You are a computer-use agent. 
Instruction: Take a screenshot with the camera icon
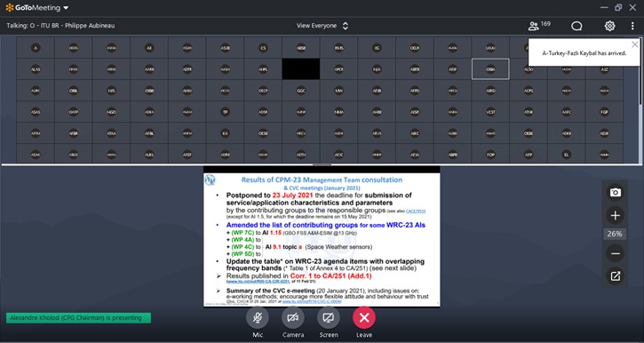[x=615, y=192]
